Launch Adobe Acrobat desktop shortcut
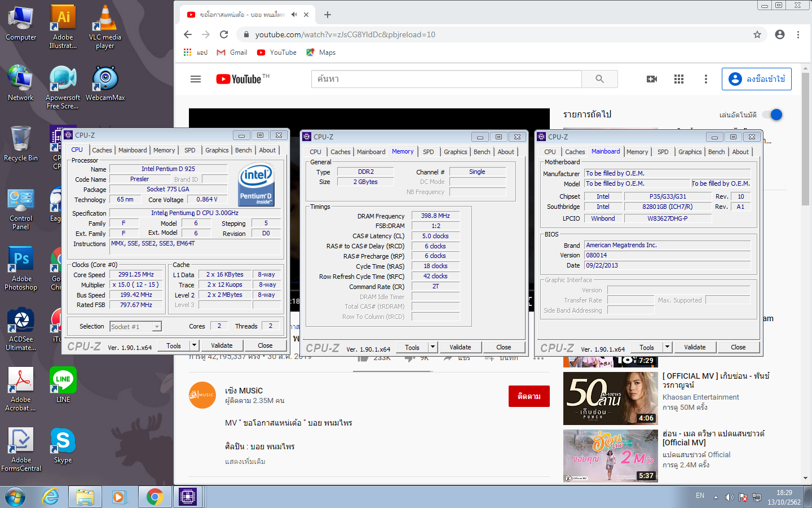812x508 pixels. (x=21, y=390)
